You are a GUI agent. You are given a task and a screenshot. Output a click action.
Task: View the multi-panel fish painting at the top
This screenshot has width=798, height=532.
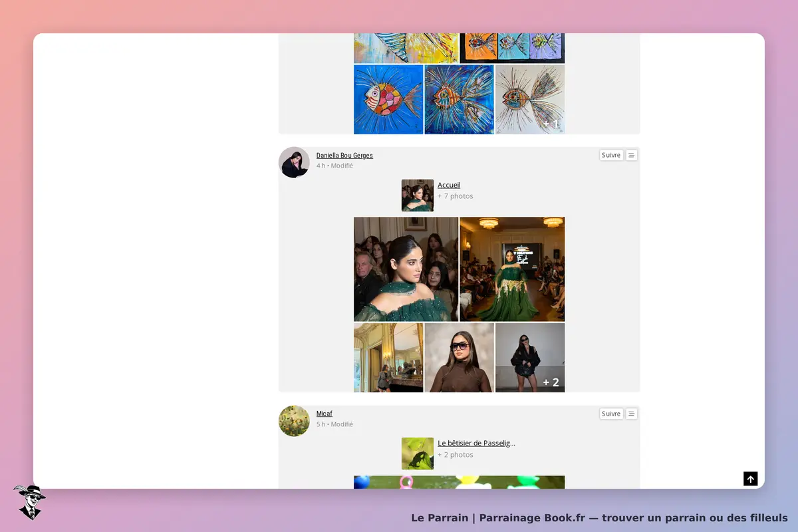[512, 48]
